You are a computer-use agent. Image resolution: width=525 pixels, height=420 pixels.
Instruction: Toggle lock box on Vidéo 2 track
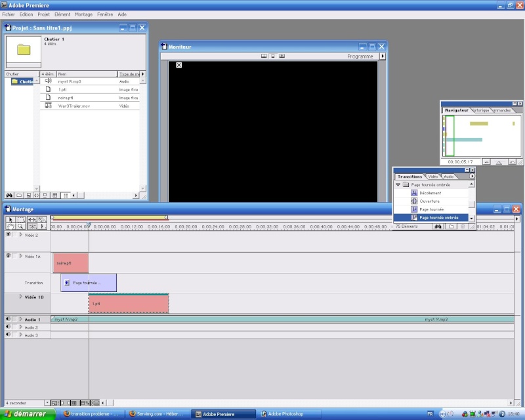pyautogui.click(x=14, y=235)
